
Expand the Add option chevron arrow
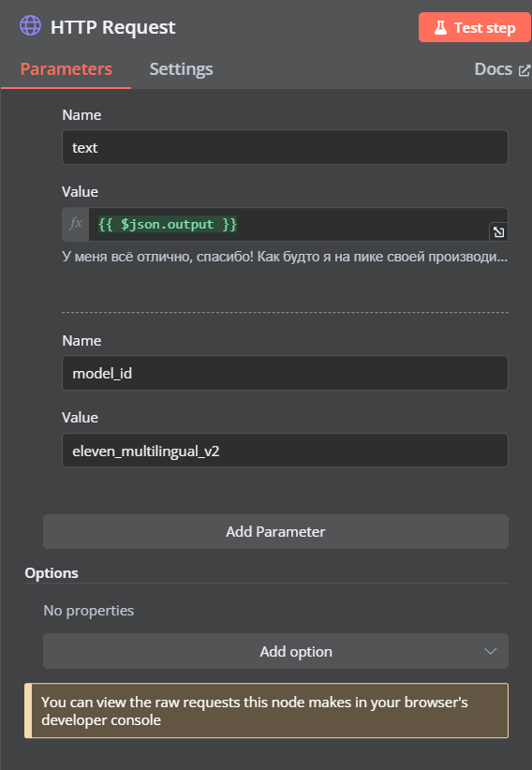490,651
